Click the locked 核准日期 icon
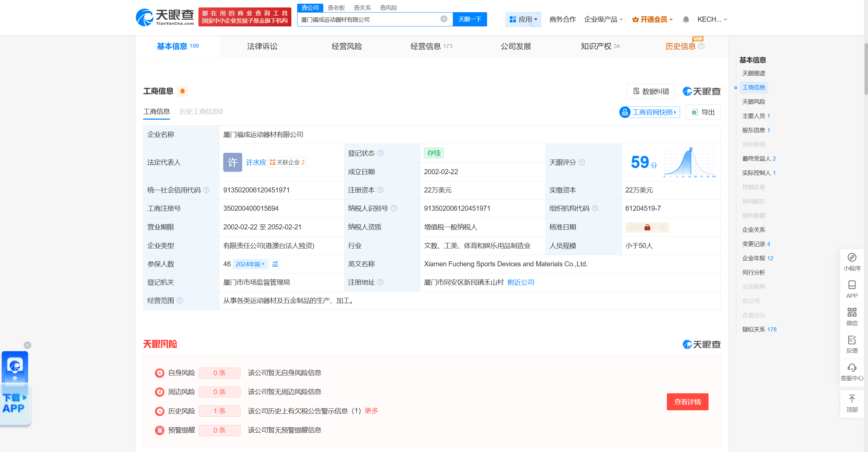The image size is (868, 452). [x=647, y=227]
